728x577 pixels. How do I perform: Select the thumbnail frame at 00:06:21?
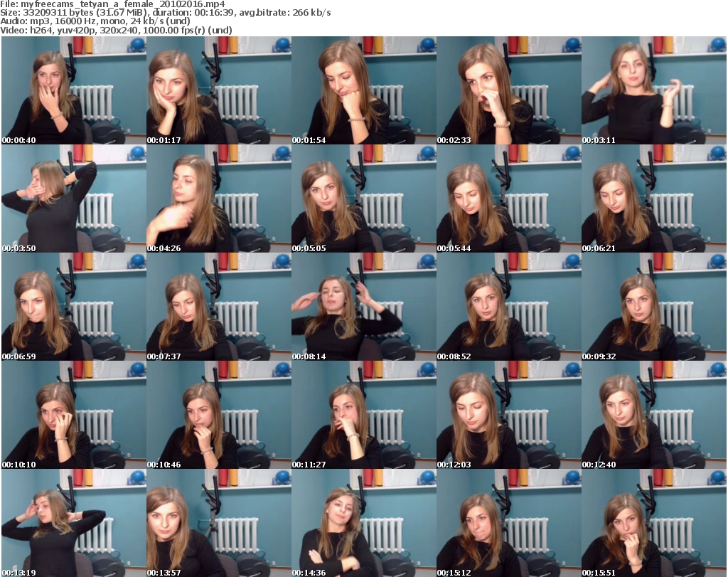tap(654, 198)
